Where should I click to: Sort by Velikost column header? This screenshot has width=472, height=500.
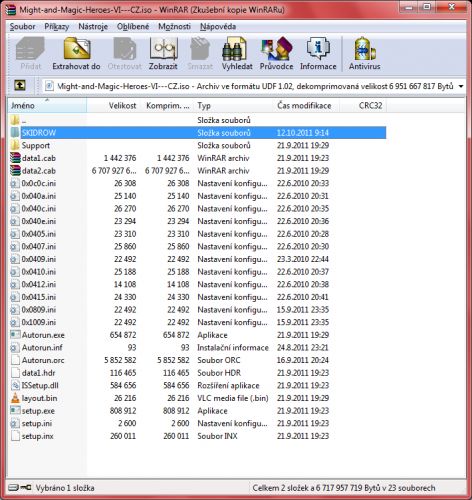click(114, 105)
